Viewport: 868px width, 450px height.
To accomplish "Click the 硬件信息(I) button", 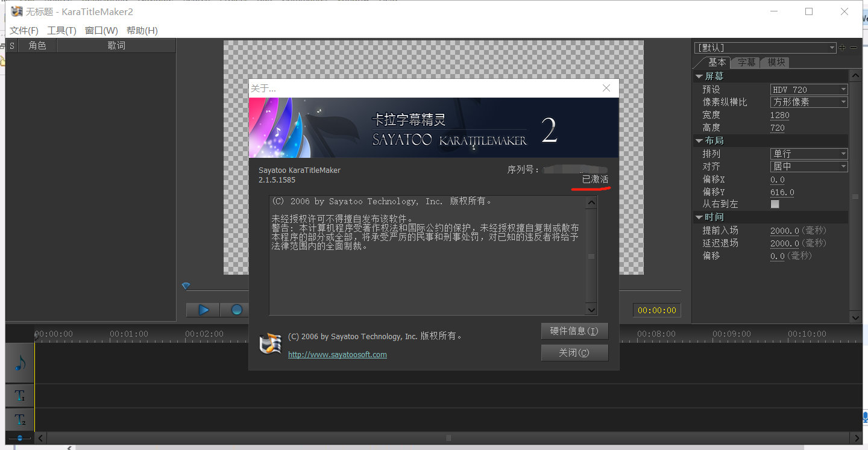I will click(x=574, y=331).
